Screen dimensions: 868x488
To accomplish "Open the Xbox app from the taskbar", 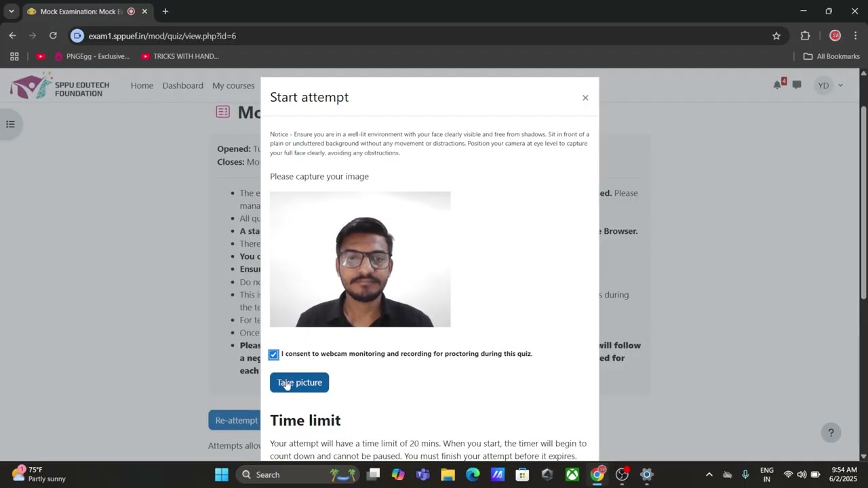I will coord(572,474).
